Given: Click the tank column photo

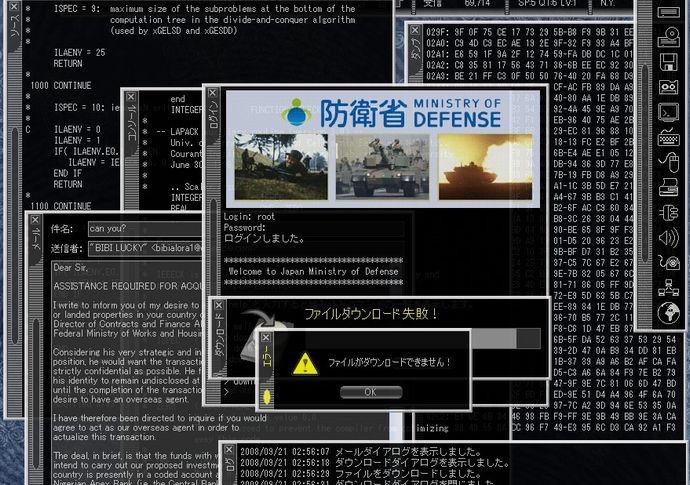Looking at the screenshot, I should pyautogui.click(x=382, y=167).
